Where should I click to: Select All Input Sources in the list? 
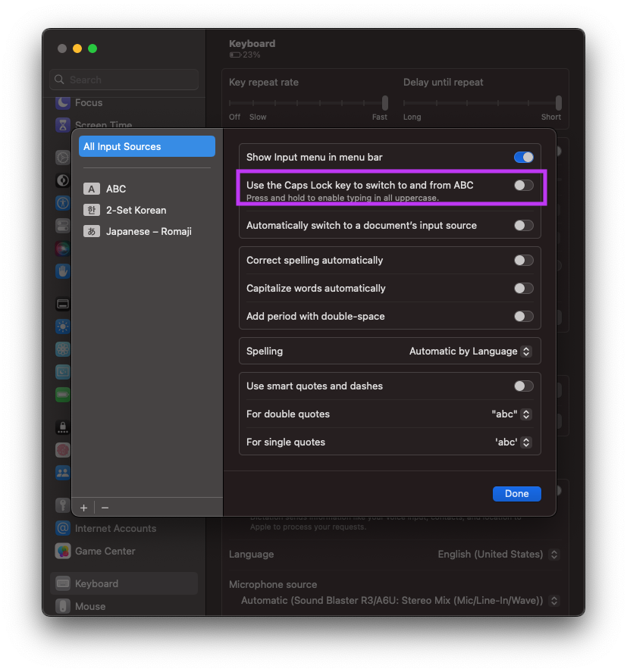tap(146, 146)
